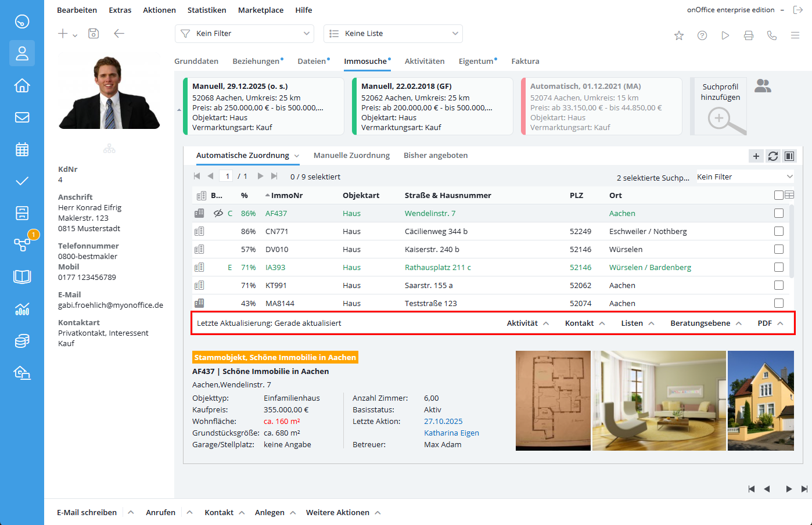This screenshot has width=812, height=525.
Task: Expand the Keine Liste dropdown
Action: [x=393, y=34]
